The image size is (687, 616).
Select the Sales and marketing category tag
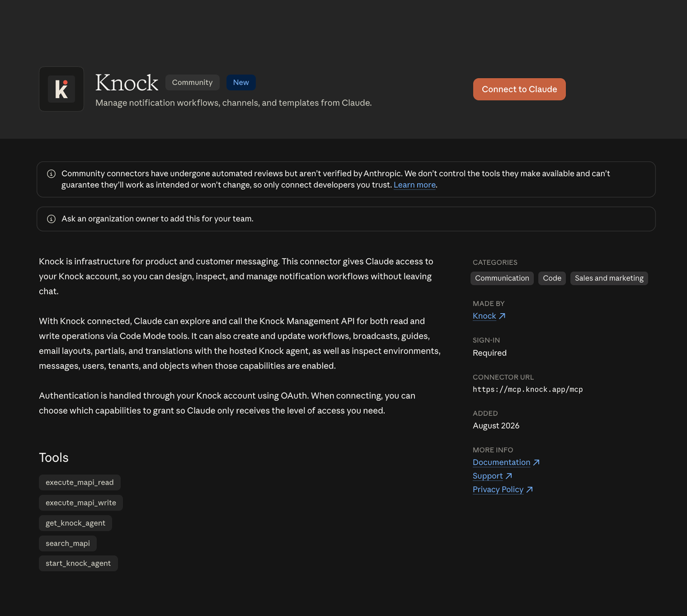point(609,278)
